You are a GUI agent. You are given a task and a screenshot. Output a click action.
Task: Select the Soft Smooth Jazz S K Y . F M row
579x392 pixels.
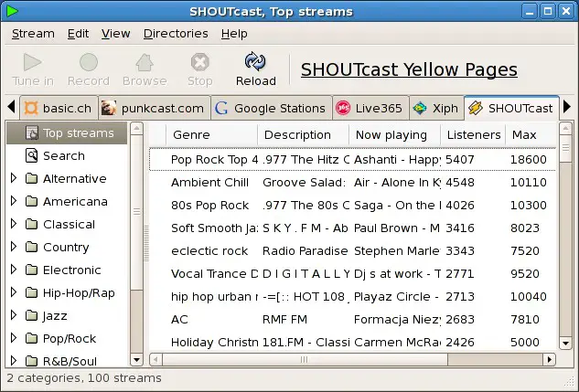[x=353, y=228]
